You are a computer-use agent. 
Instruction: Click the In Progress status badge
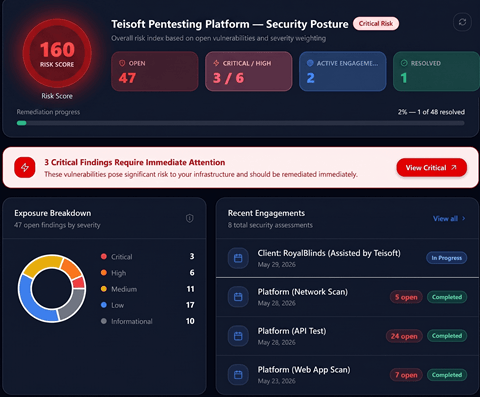[x=447, y=258]
